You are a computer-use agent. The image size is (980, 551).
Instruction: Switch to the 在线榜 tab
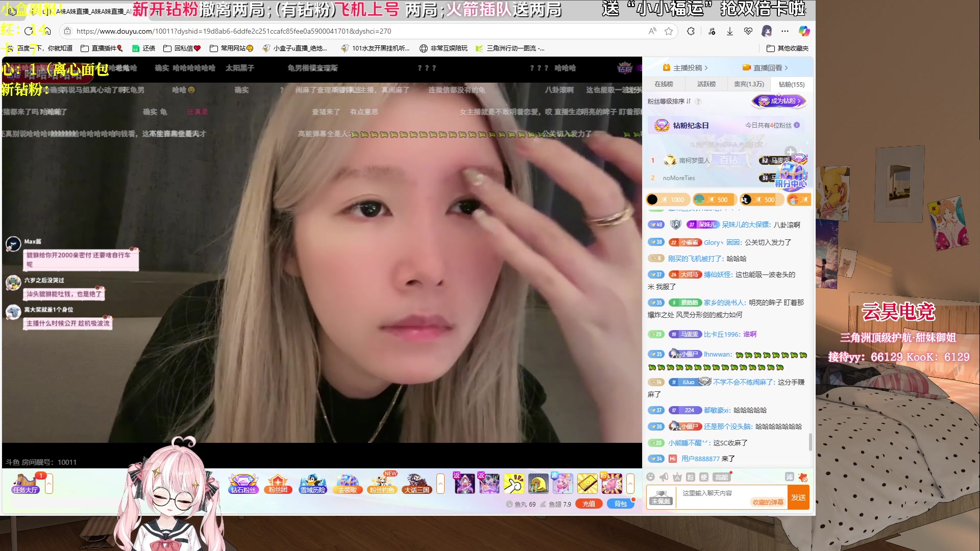(x=664, y=84)
